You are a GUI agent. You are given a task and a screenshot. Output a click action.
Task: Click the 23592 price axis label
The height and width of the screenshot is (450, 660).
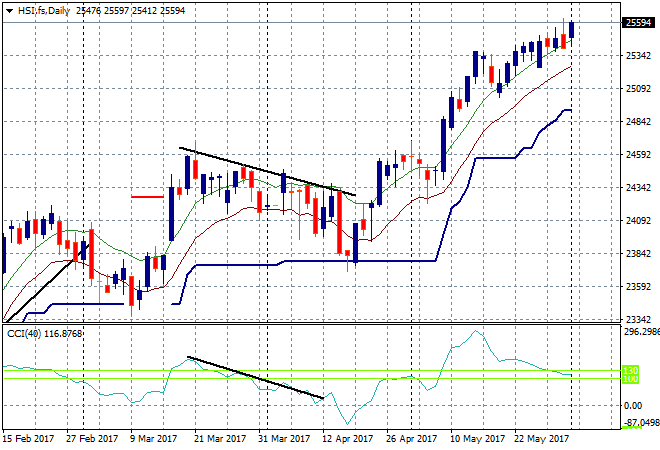[x=639, y=287]
